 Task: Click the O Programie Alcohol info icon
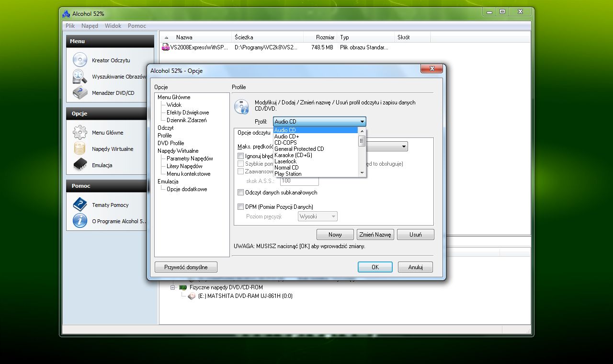click(x=79, y=221)
